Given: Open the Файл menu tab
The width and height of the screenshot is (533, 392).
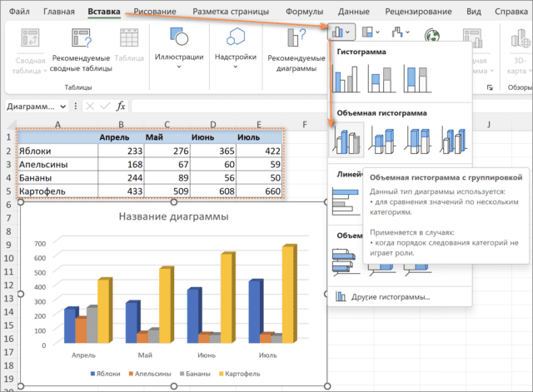Looking at the screenshot, I should (x=19, y=11).
